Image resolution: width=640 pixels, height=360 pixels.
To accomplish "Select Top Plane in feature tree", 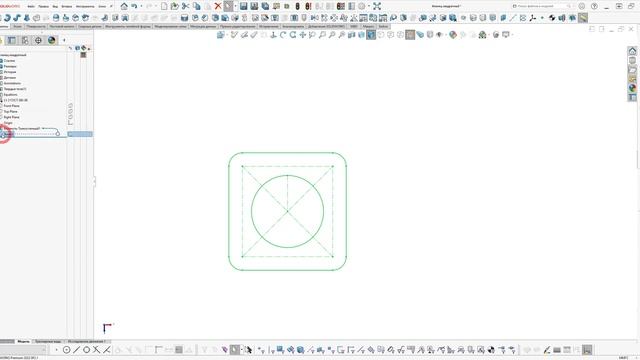I will click(11, 111).
